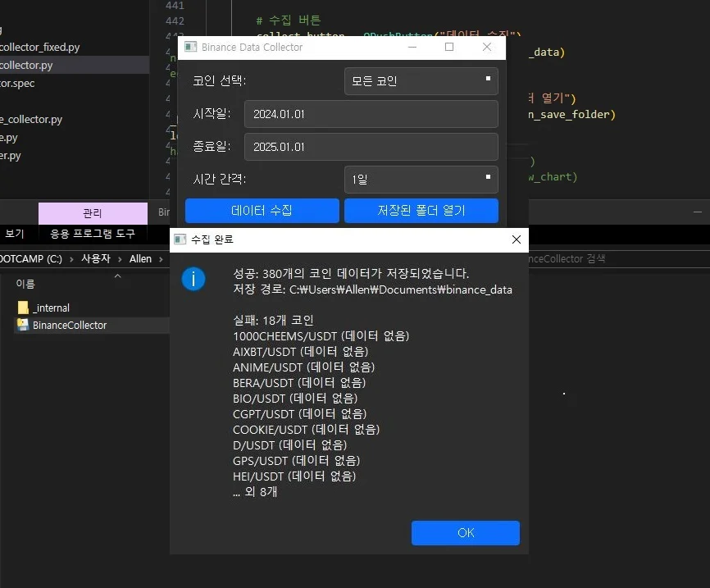This screenshot has width=710, height=588.
Task: Click the 저장 경로 path text in the dialog
Action: tap(373, 290)
